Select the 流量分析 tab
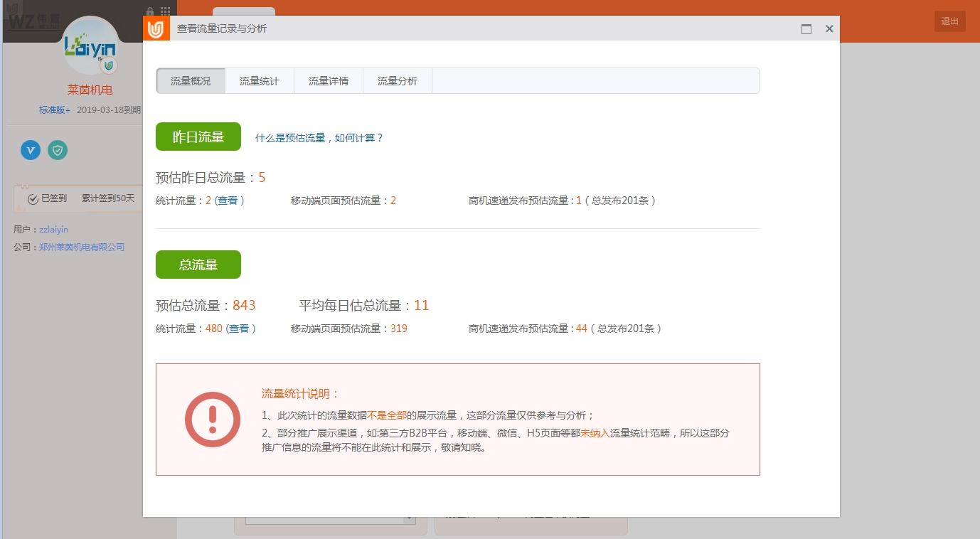 (x=398, y=81)
